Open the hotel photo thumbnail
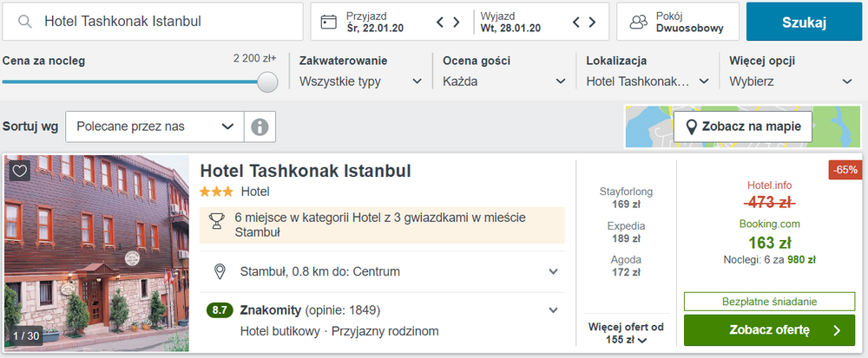868x358 pixels. [x=96, y=253]
